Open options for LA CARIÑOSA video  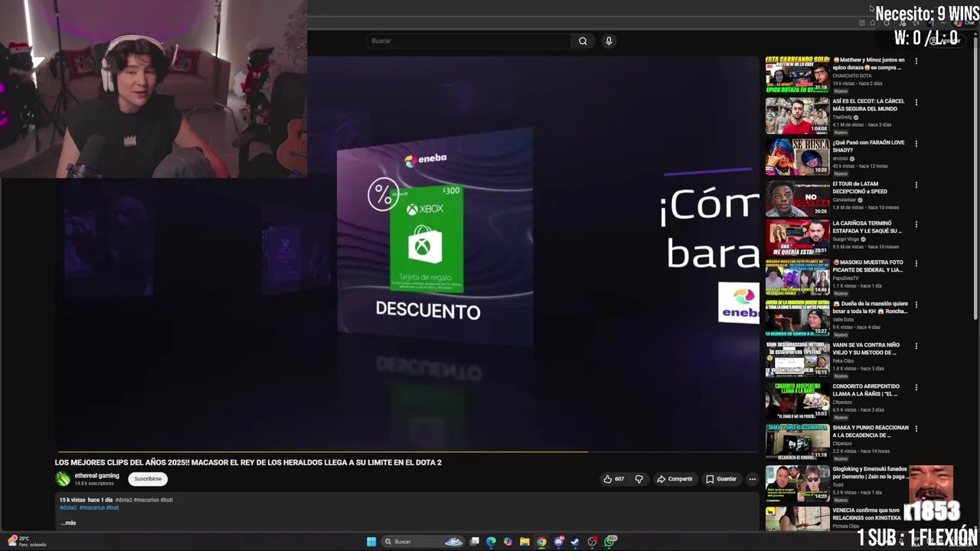point(916,226)
